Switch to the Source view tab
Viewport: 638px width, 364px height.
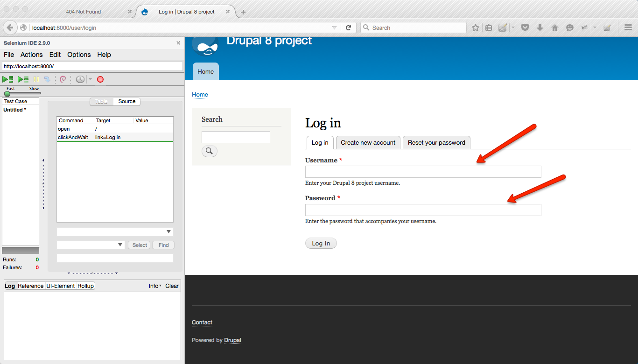pyautogui.click(x=127, y=101)
